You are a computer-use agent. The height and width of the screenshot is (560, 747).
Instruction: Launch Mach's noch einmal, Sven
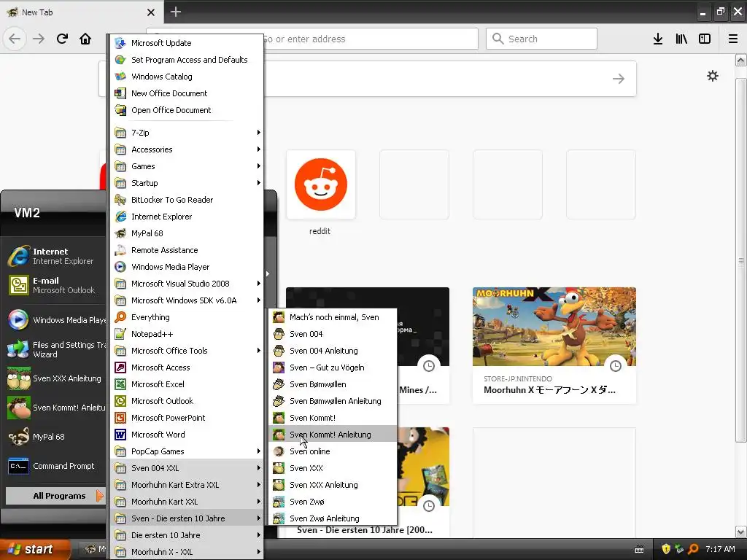click(333, 317)
